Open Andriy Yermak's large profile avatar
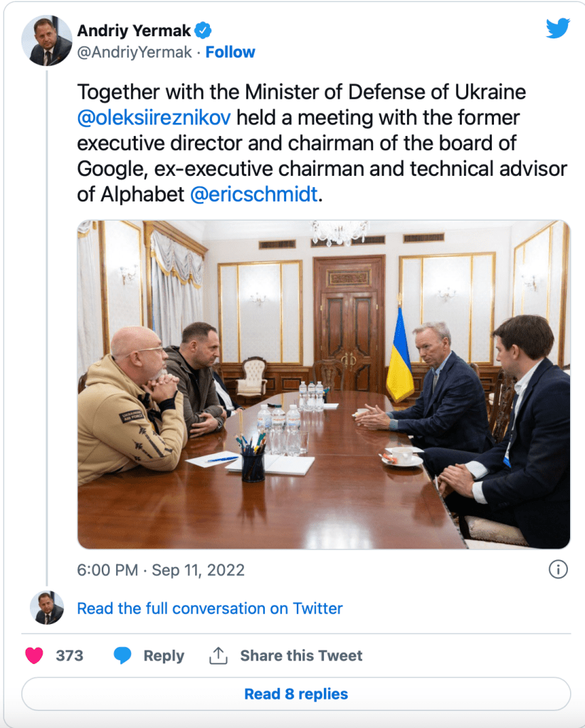 click(46, 41)
